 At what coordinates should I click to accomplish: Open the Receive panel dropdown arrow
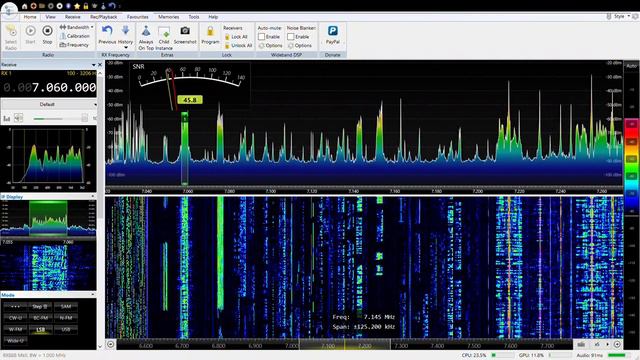[93, 65]
